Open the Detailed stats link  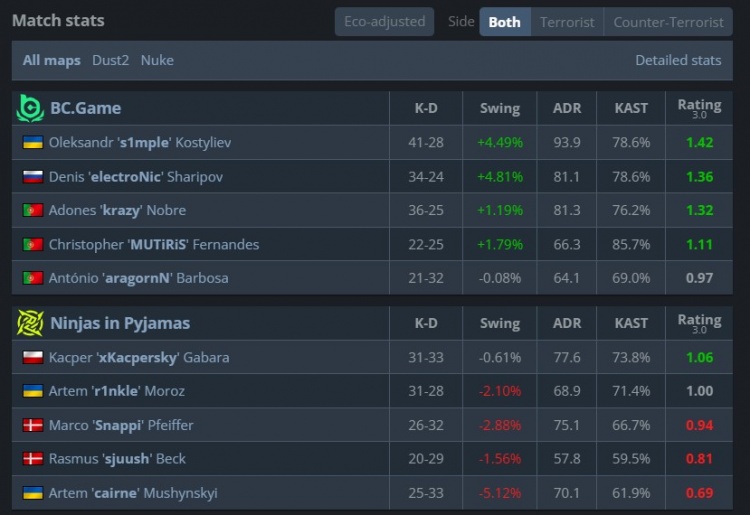coord(678,60)
